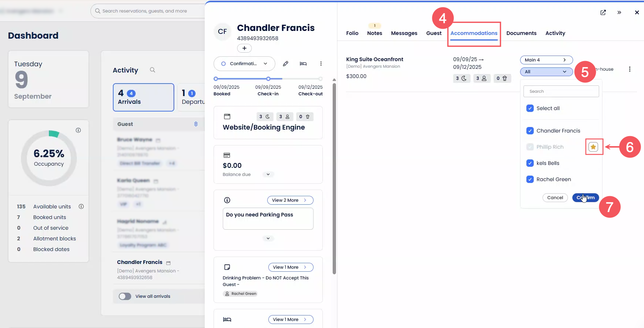Switch to the Folio tab
The image size is (644, 328).
coord(352,33)
